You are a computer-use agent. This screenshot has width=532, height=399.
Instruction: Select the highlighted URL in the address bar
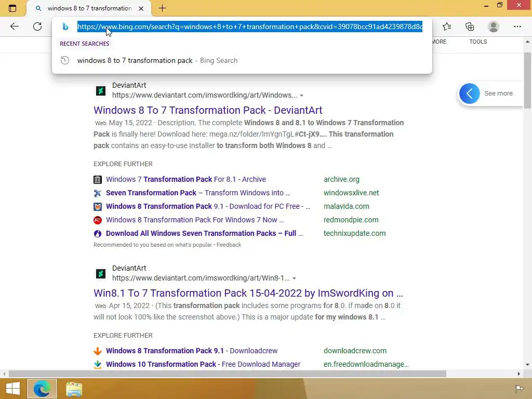click(x=250, y=26)
